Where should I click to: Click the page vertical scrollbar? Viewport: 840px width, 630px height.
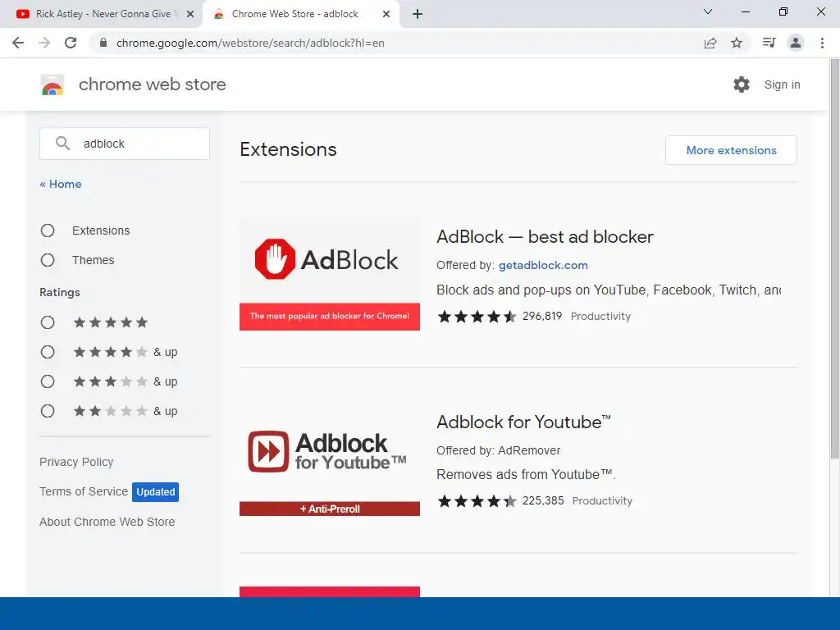834,258
